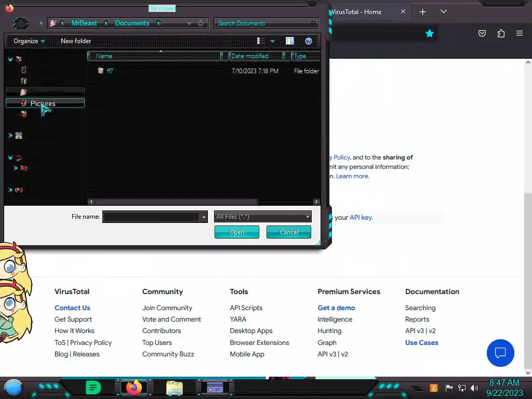Image resolution: width=532 pixels, height=399 pixels.
Task: Click the icon of the item below Pictures
Action: (23, 114)
